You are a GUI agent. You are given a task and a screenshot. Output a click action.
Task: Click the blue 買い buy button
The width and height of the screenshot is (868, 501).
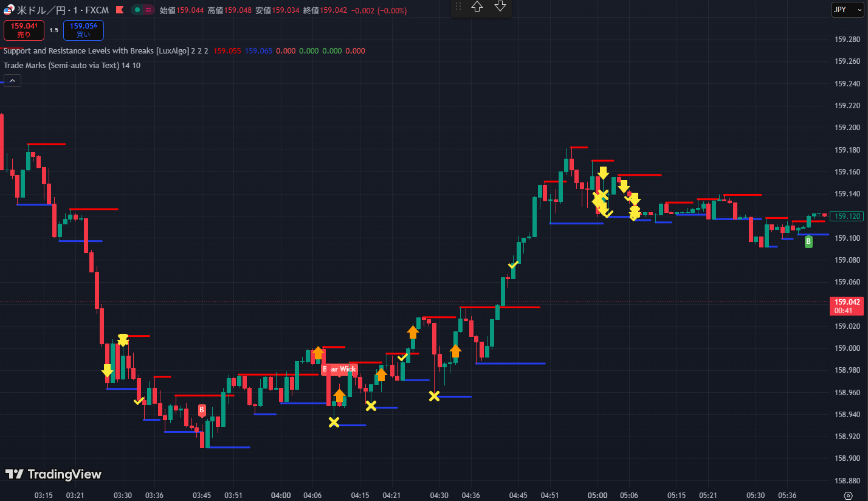point(83,30)
